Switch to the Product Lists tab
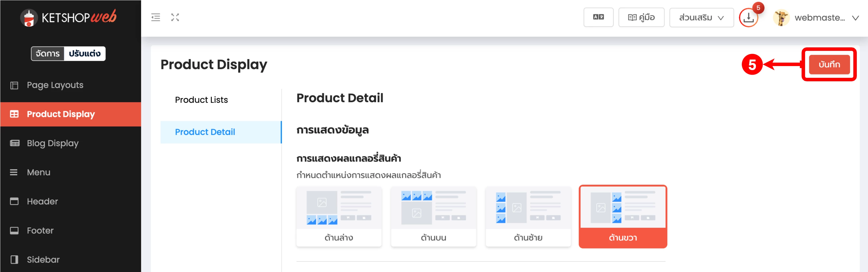This screenshot has width=868, height=272. coord(201,100)
